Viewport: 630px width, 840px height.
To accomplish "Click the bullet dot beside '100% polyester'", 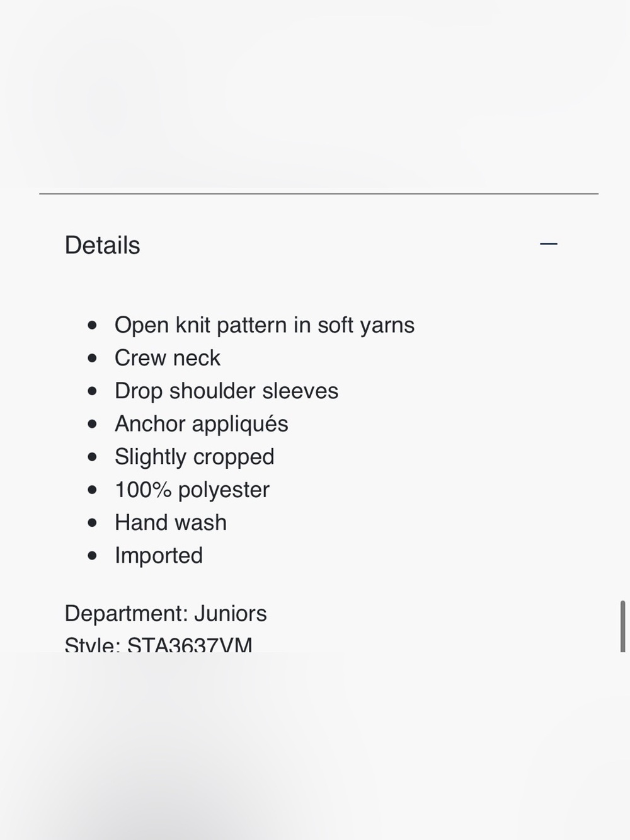I will (93, 490).
